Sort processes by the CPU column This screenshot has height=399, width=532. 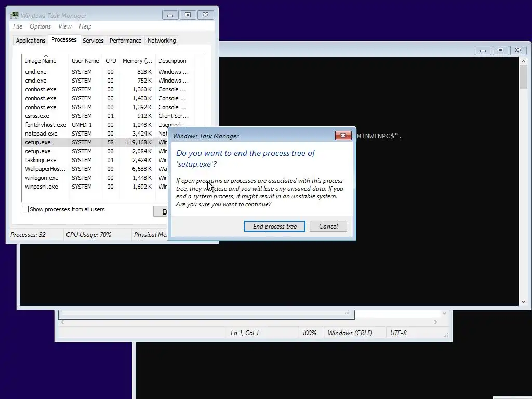coord(111,61)
